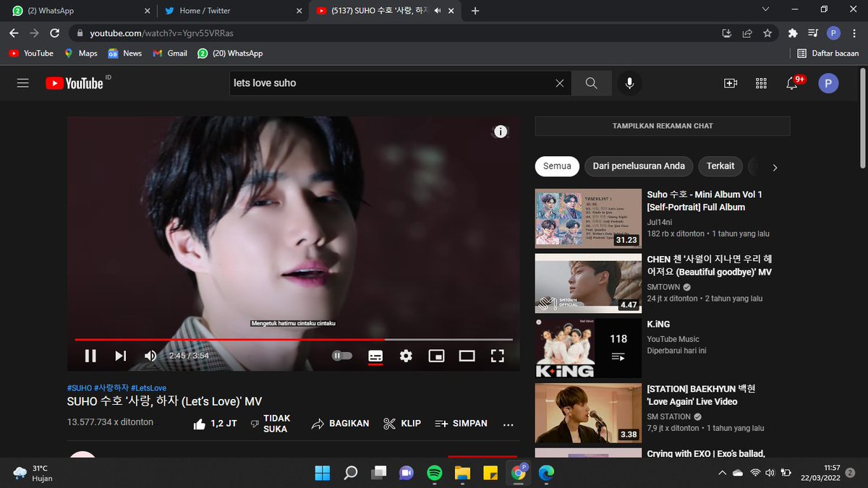Viewport: 868px width, 488px height.
Task: Open a new browser tab
Action: pyautogui.click(x=475, y=11)
